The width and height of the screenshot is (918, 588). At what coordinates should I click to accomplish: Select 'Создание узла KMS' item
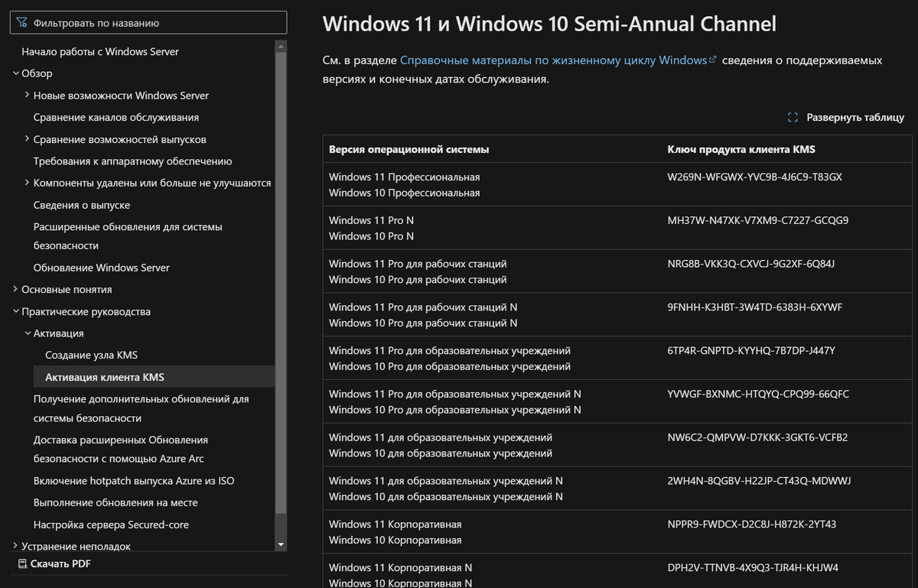pyautogui.click(x=91, y=356)
